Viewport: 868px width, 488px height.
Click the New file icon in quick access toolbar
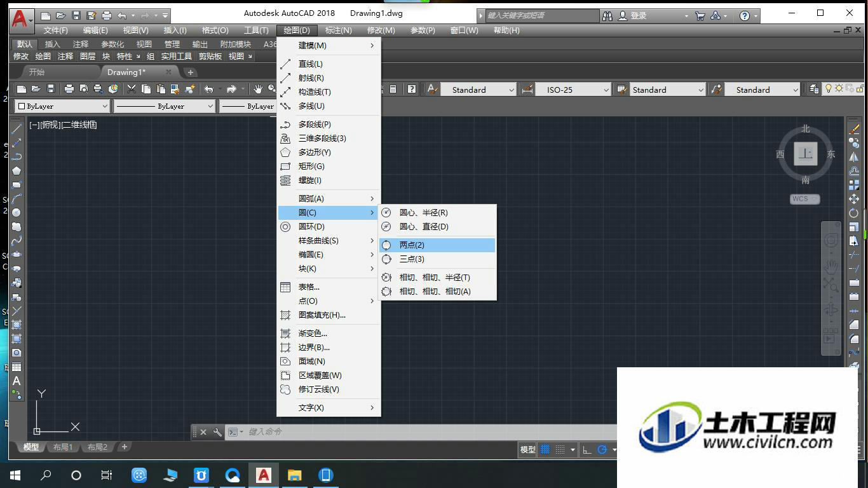tap(45, 15)
